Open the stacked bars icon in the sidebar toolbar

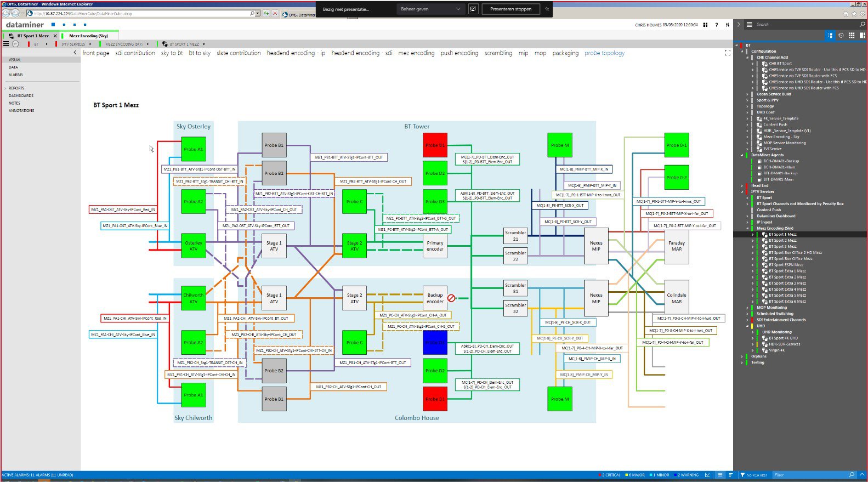862,35
